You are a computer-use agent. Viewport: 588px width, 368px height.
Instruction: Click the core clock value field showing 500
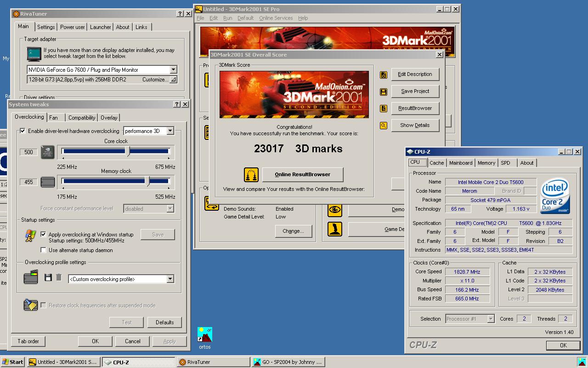click(x=28, y=152)
